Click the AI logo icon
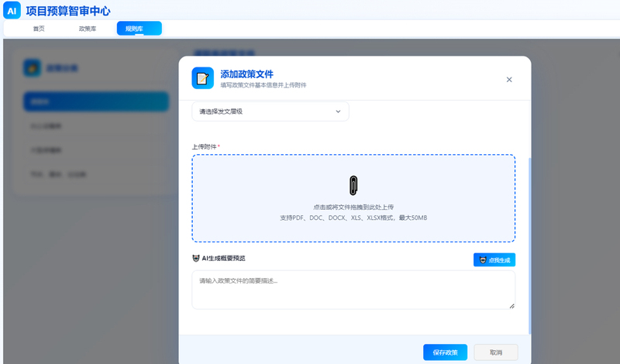This screenshot has height=364, width=620. pos(12,11)
